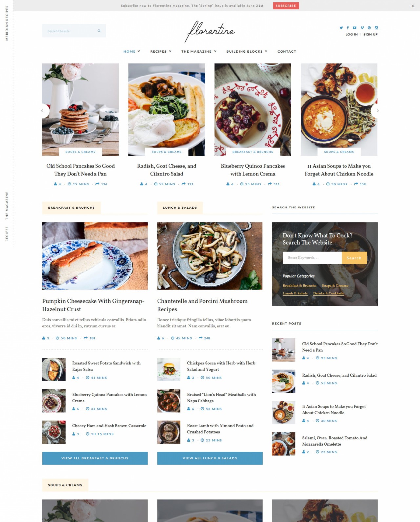Go to previous carousel slide arrow
Image resolution: width=420 pixels, height=522 pixels.
click(x=42, y=111)
